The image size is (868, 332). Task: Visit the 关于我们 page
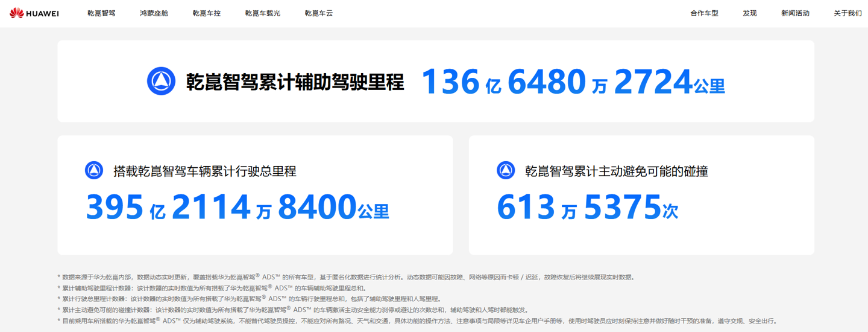tap(848, 13)
